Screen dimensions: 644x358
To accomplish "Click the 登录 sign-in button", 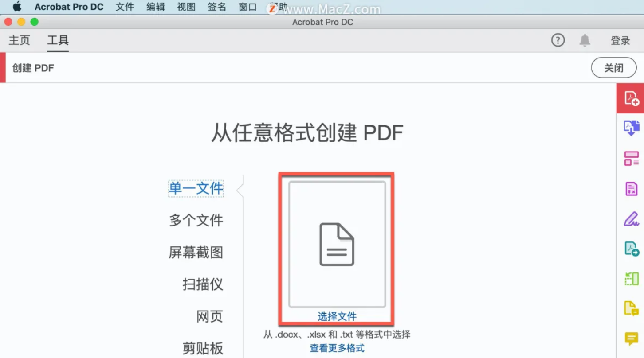I will pyautogui.click(x=620, y=41).
